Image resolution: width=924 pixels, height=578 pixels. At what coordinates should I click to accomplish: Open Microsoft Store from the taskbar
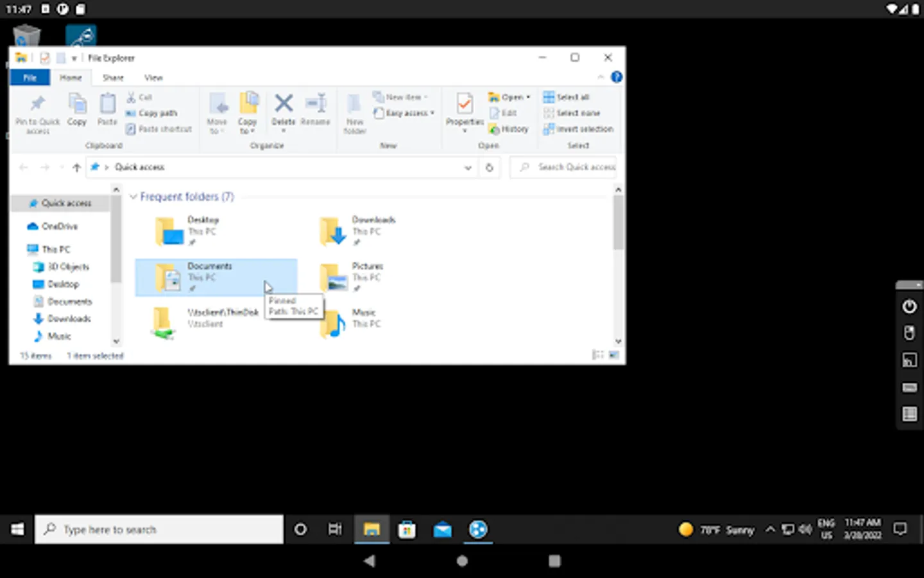click(407, 529)
